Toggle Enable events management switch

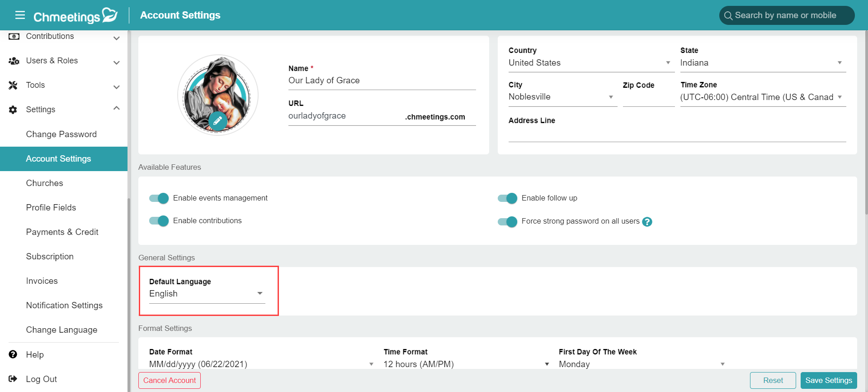click(x=159, y=198)
